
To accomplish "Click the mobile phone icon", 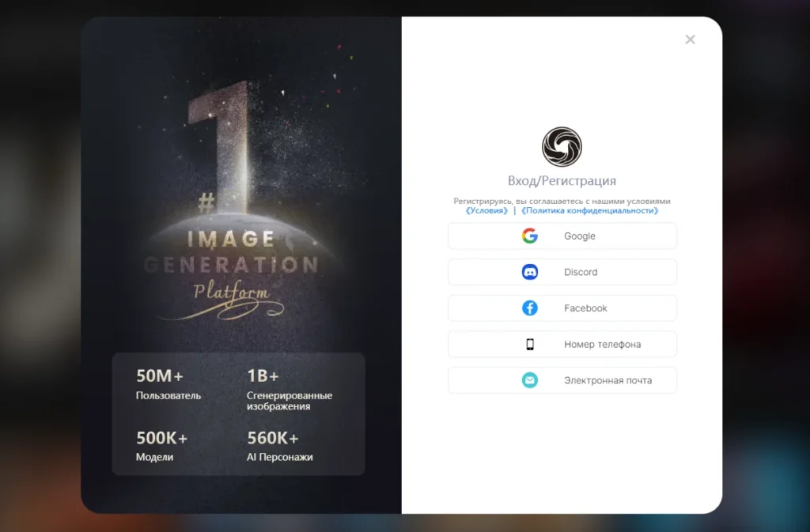I will (x=529, y=344).
